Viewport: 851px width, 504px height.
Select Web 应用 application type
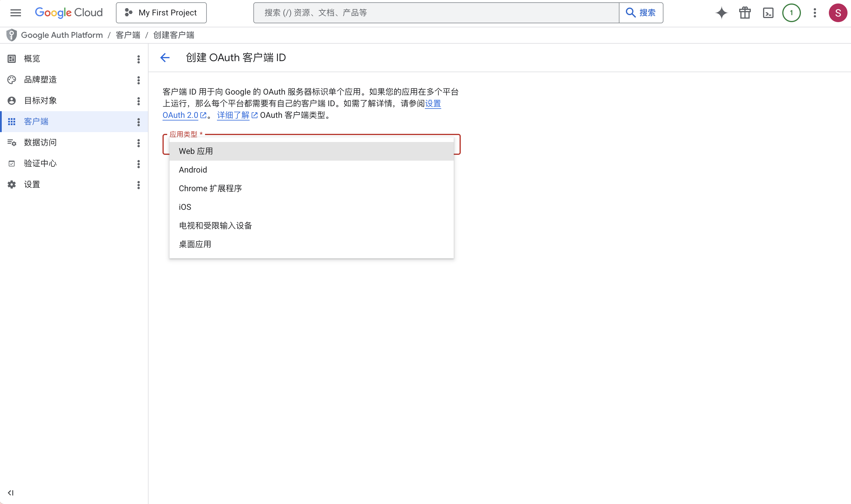coord(311,151)
